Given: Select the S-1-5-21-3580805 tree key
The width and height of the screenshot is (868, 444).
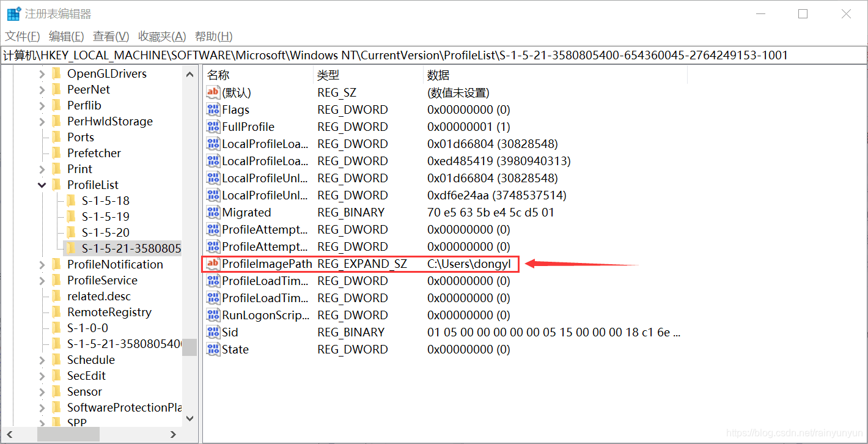Looking at the screenshot, I should click(131, 248).
